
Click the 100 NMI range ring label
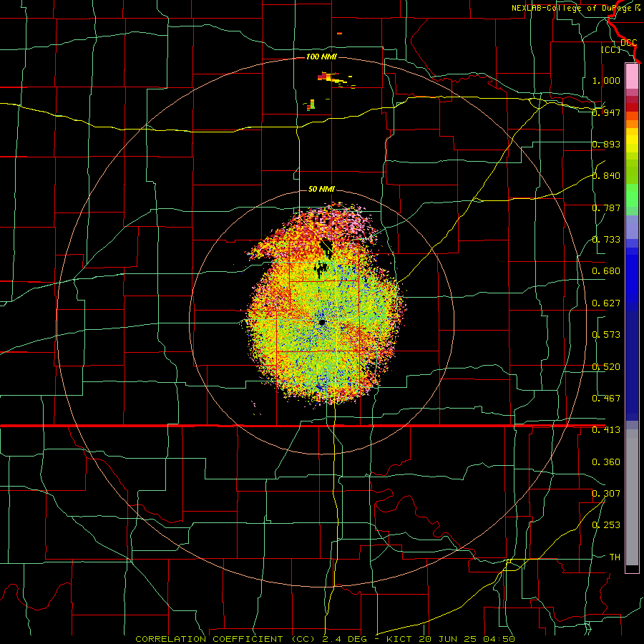click(321, 57)
